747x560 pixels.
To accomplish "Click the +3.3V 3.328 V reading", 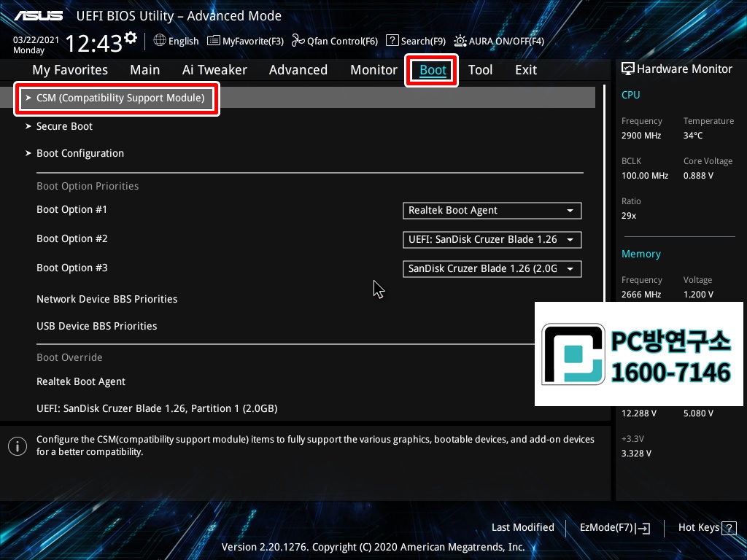I will point(636,454).
